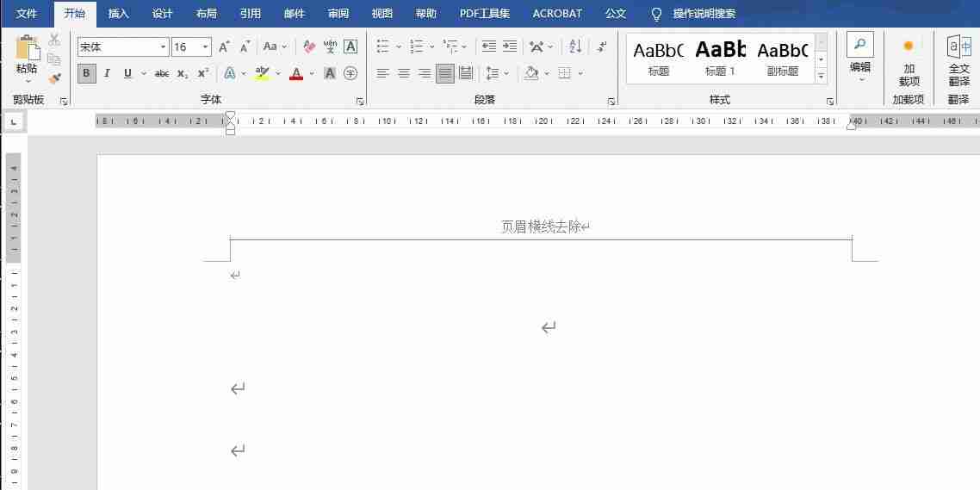Sort the selection A to Z
Screen dimensions: 980x490
click(575, 47)
